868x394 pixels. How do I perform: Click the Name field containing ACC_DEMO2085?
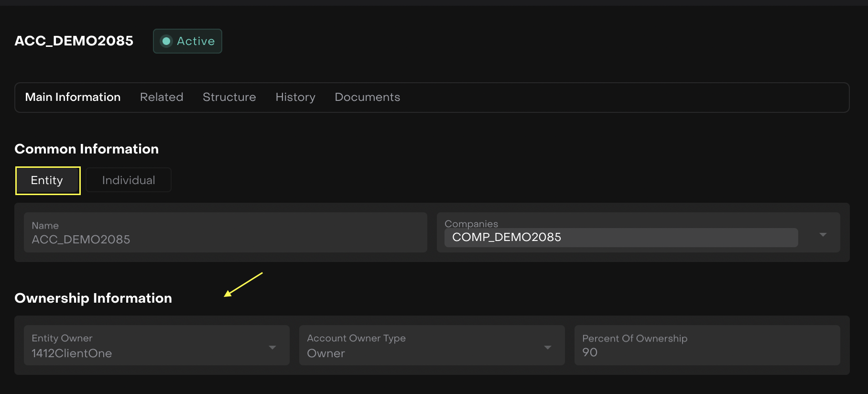pos(225,233)
